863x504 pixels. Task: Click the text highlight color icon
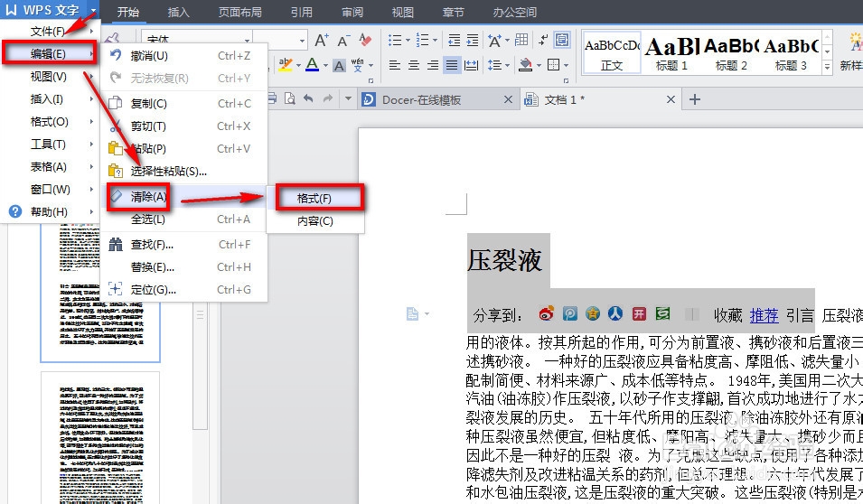pyautogui.click(x=285, y=65)
